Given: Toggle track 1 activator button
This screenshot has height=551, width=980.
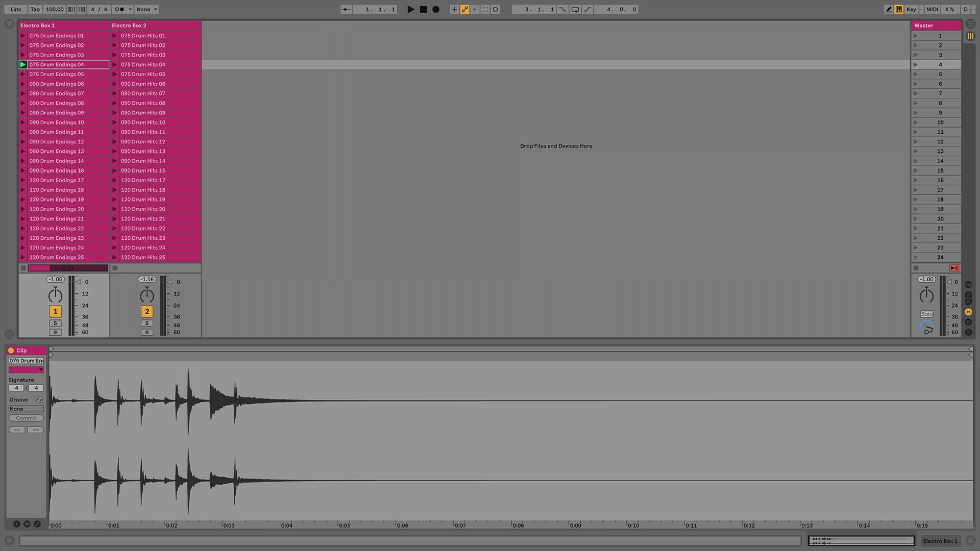Looking at the screenshot, I should pos(55,311).
